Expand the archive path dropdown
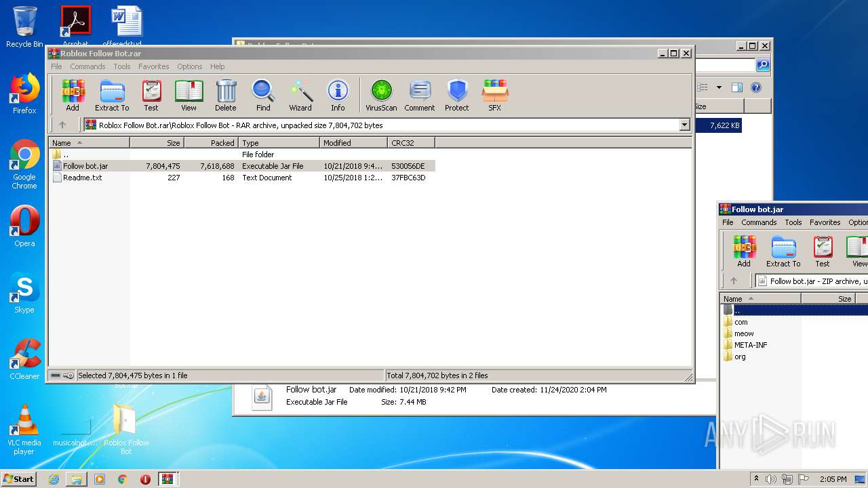Viewport: 868px width, 488px height. point(684,125)
